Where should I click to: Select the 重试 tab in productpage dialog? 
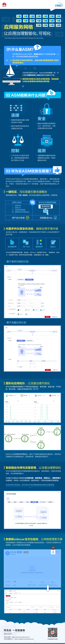click(10, 502)
